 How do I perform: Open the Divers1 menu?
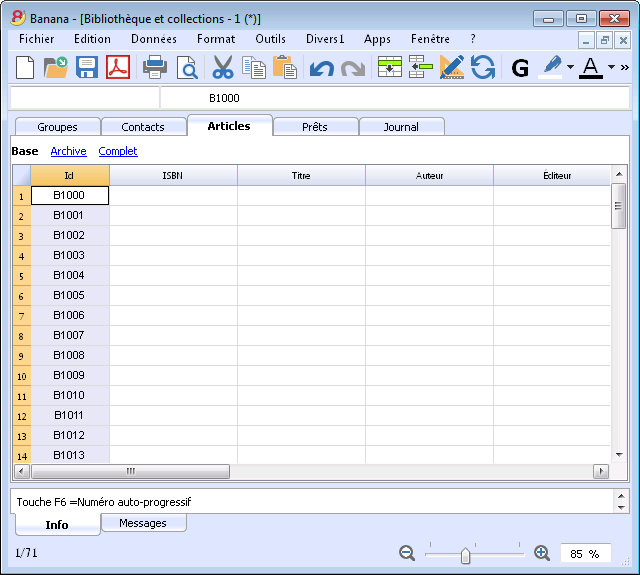325,39
